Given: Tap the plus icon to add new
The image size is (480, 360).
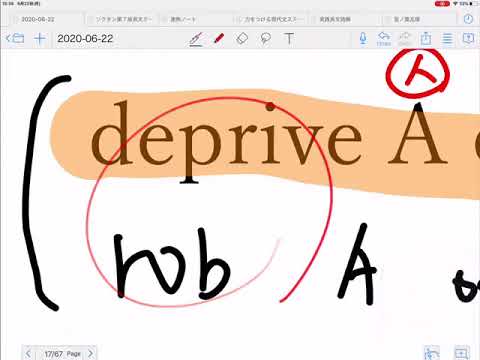Looking at the screenshot, I should point(40,38).
